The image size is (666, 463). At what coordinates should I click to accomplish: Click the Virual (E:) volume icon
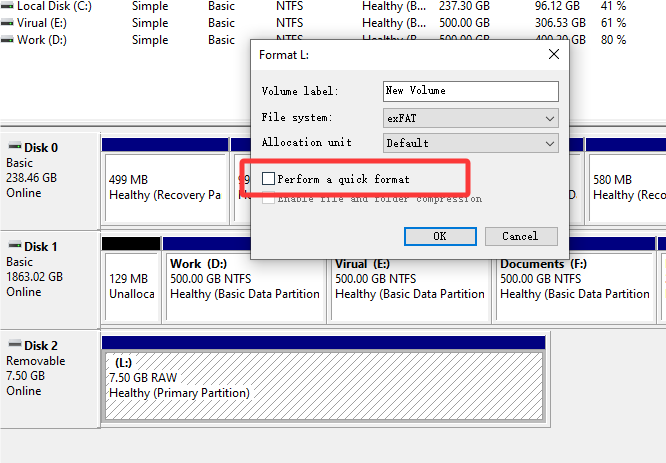8,23
